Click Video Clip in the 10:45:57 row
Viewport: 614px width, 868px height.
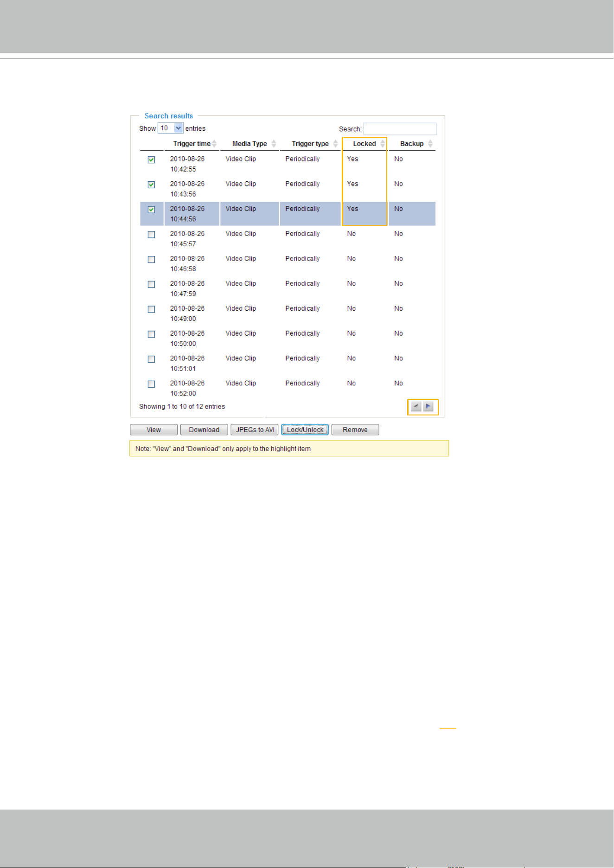(241, 234)
